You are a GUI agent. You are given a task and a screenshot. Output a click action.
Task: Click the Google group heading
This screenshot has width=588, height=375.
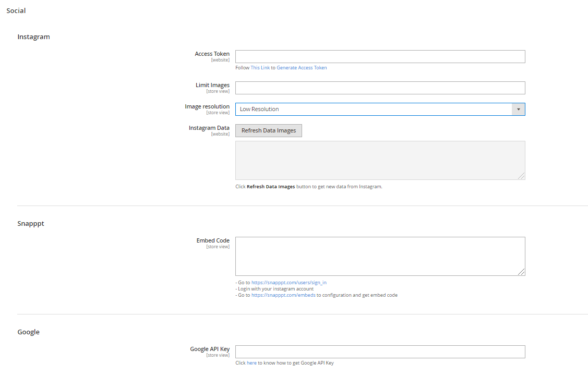[28, 332]
